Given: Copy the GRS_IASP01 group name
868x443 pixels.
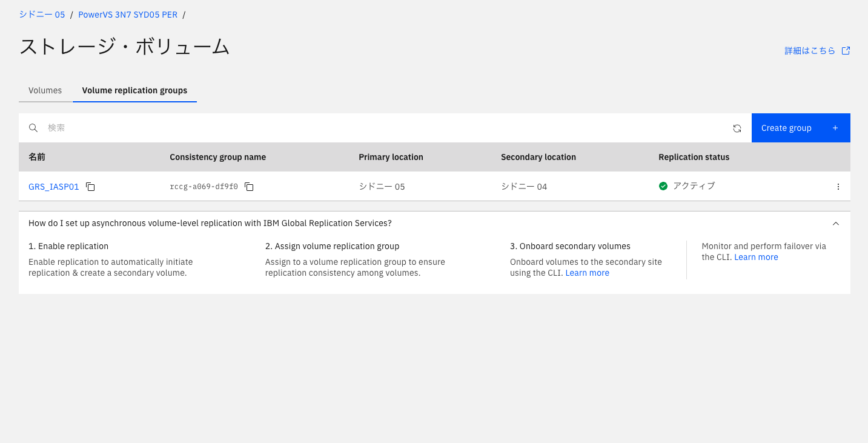Looking at the screenshot, I should pos(90,187).
